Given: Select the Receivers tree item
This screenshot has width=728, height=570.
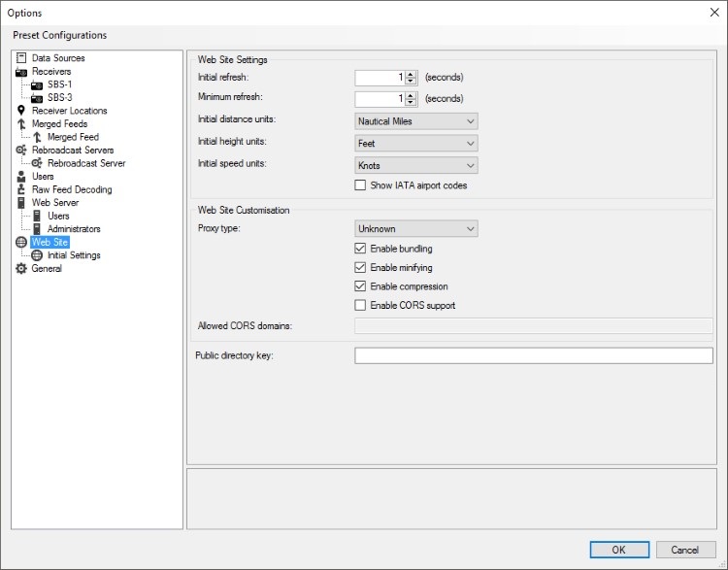Looking at the screenshot, I should (x=51, y=72).
